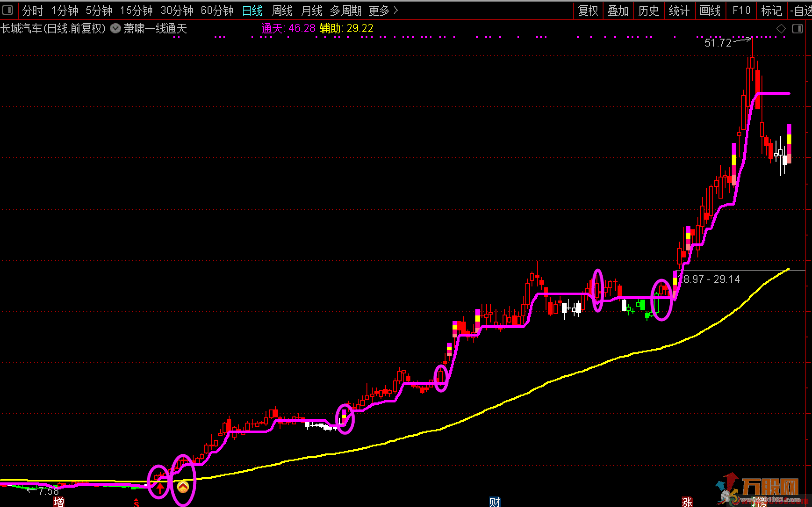Click the 通天: 46.28 value
Image resolution: width=812 pixels, height=507 pixels.
[x=288, y=28]
